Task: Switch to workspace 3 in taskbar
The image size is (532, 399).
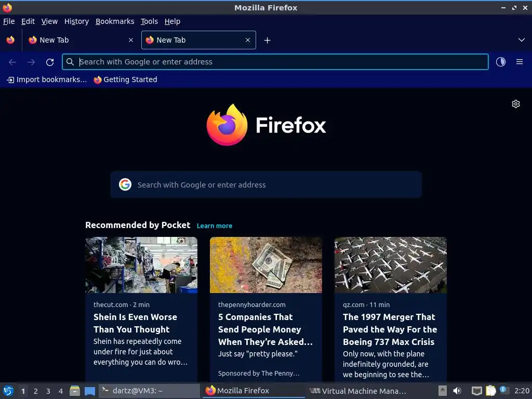Action: [48, 391]
